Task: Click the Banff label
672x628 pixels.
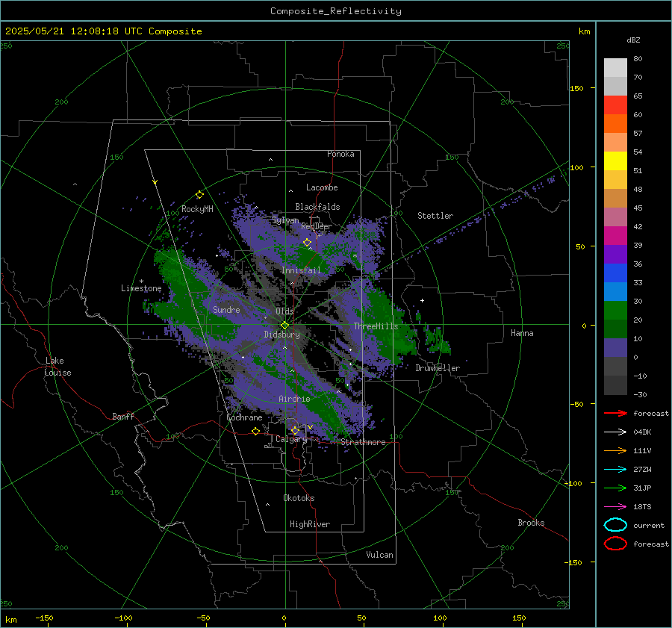Action: (123, 416)
